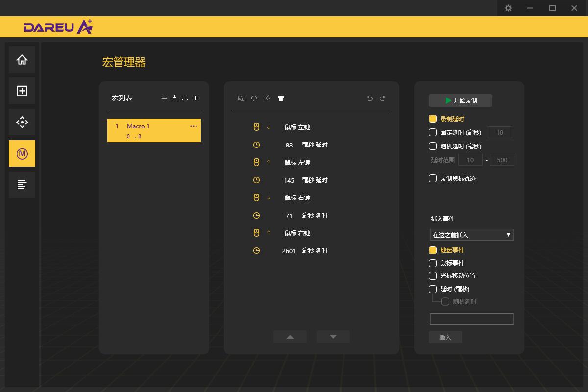Click the 插入 insert button
Screen dimensions: 588x392
pos(445,337)
